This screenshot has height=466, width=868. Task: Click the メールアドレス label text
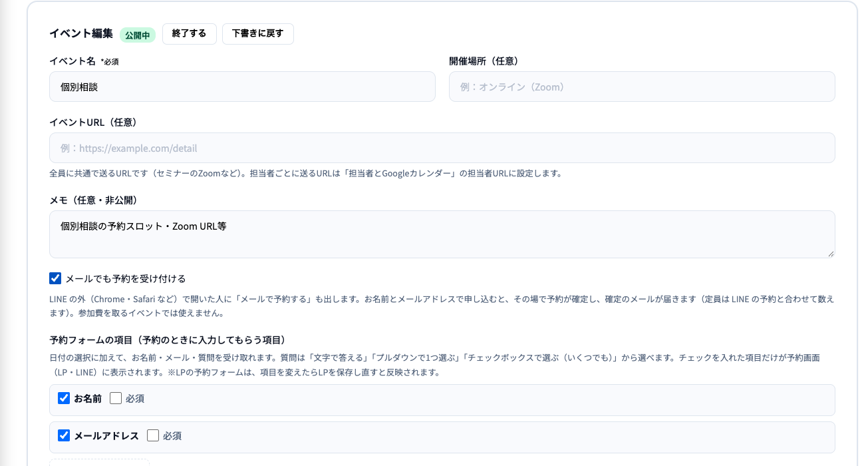[x=106, y=435]
